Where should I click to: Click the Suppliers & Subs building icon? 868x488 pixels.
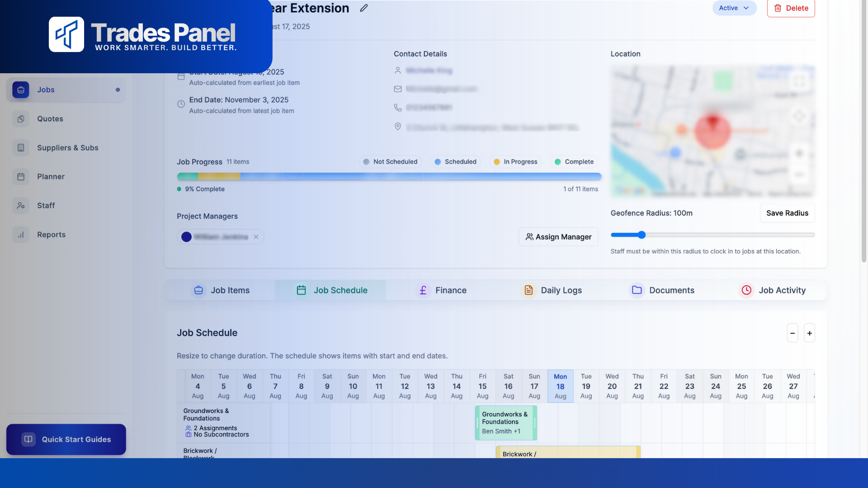(x=21, y=148)
